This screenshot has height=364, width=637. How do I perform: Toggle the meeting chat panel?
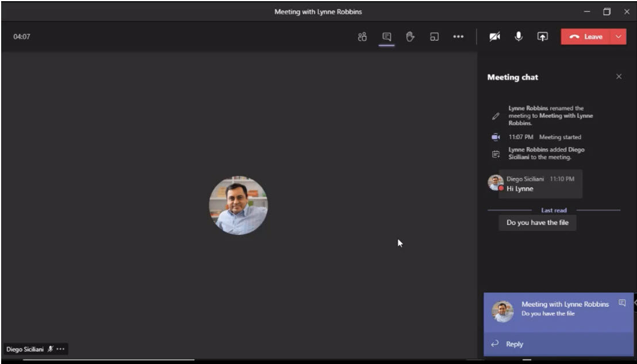[x=387, y=37]
